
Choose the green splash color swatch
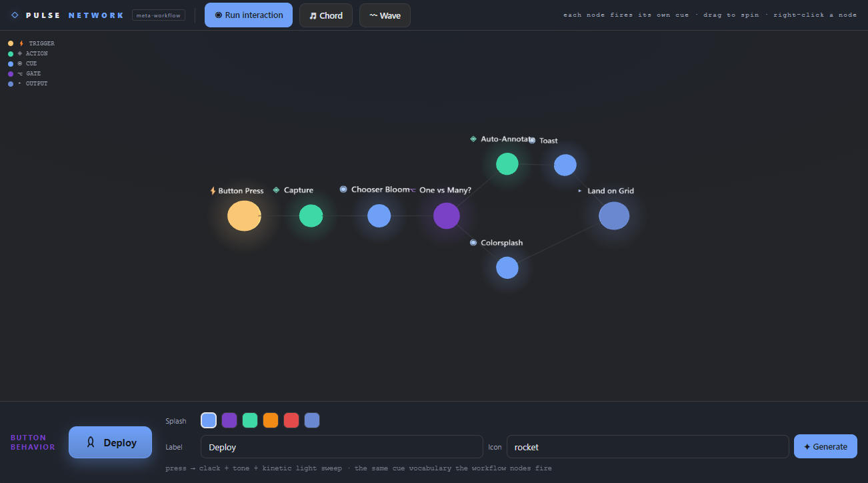(x=250, y=420)
